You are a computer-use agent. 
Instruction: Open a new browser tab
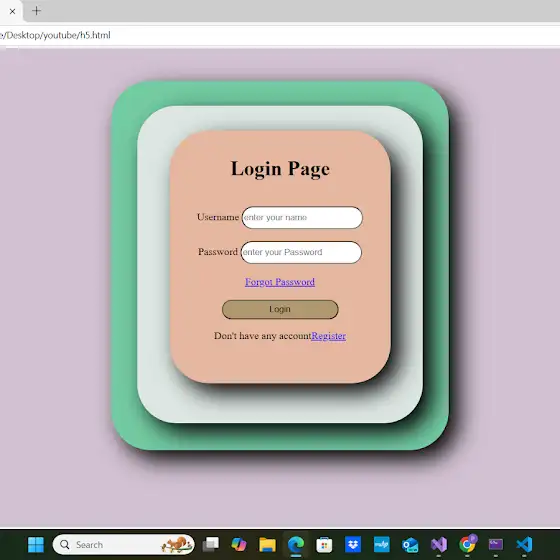(36, 11)
